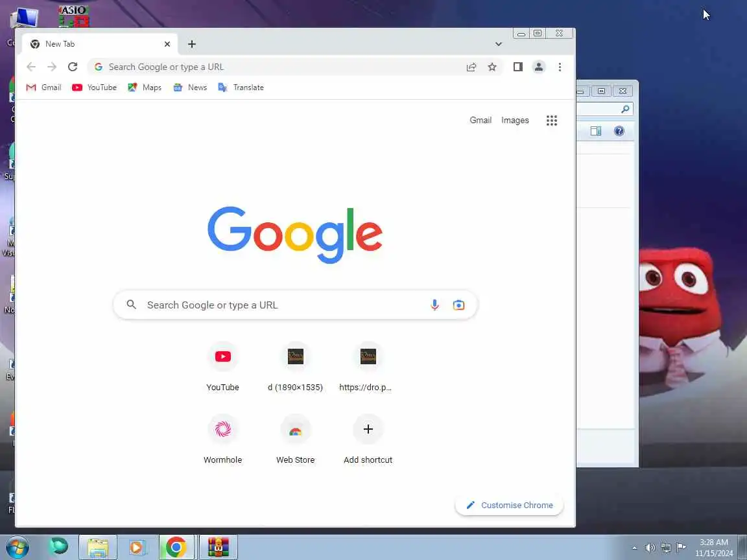Open WinRAR icon in taskbar

[x=218, y=547]
